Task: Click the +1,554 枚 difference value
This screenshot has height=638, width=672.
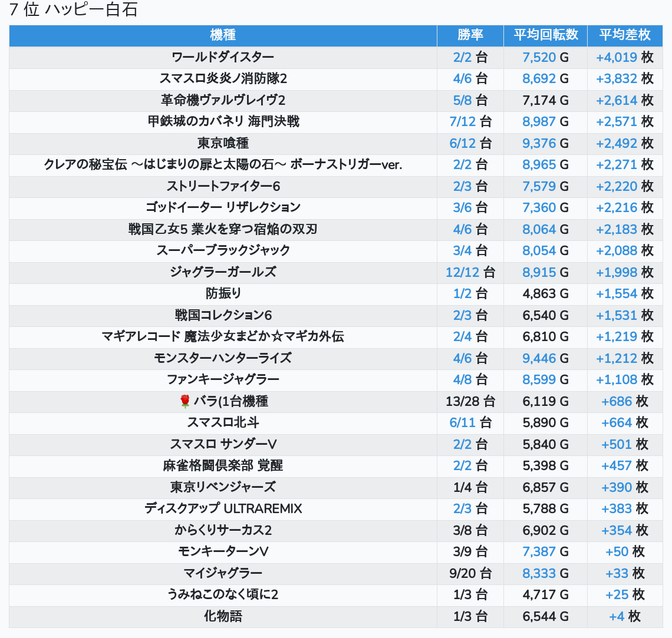Action: (625, 294)
